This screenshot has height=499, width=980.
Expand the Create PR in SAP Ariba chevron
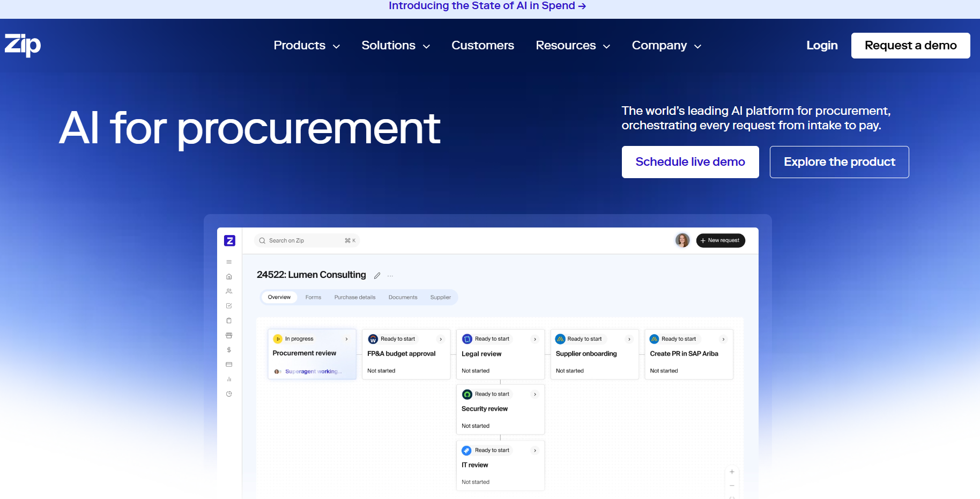click(x=723, y=339)
